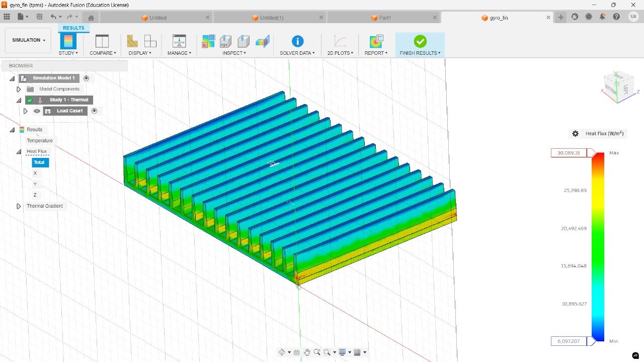Click the Display Settings monitor icon
This screenshot has width=644, height=362.
pos(343,352)
